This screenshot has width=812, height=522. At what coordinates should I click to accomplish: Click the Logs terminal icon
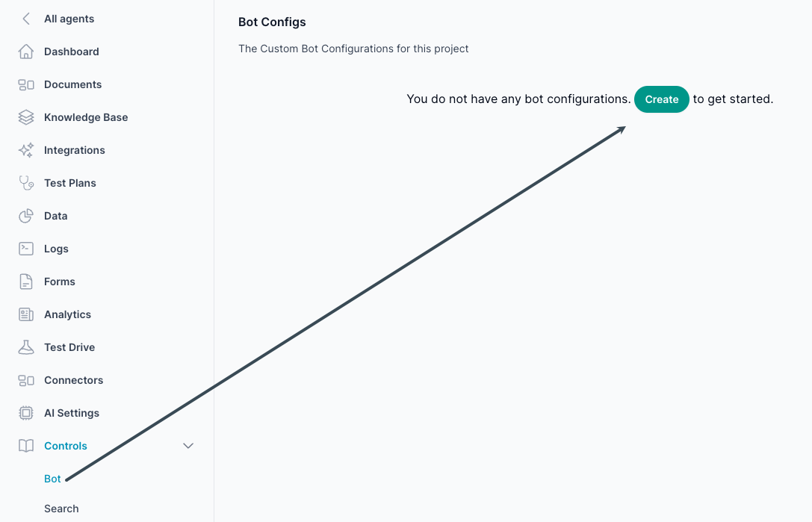pos(26,249)
